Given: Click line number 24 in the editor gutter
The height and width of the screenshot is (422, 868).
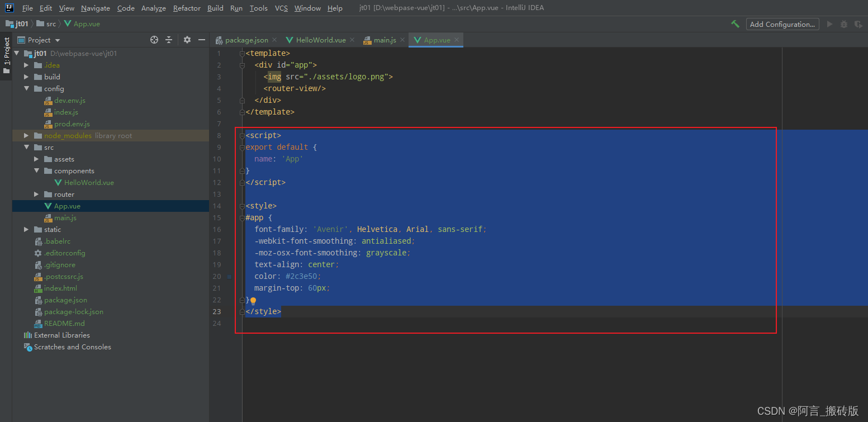Looking at the screenshot, I should point(217,323).
